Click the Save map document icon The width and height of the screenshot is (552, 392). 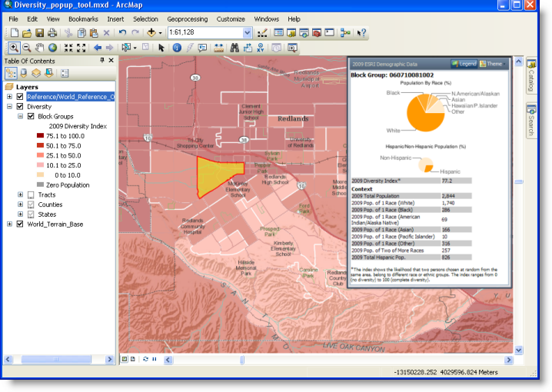(39, 33)
